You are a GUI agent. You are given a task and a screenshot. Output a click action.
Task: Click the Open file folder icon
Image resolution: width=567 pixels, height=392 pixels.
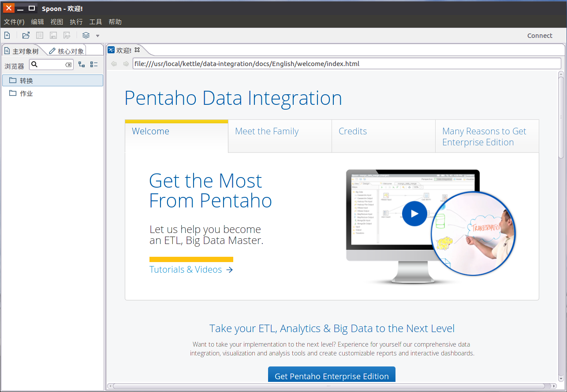coord(26,35)
